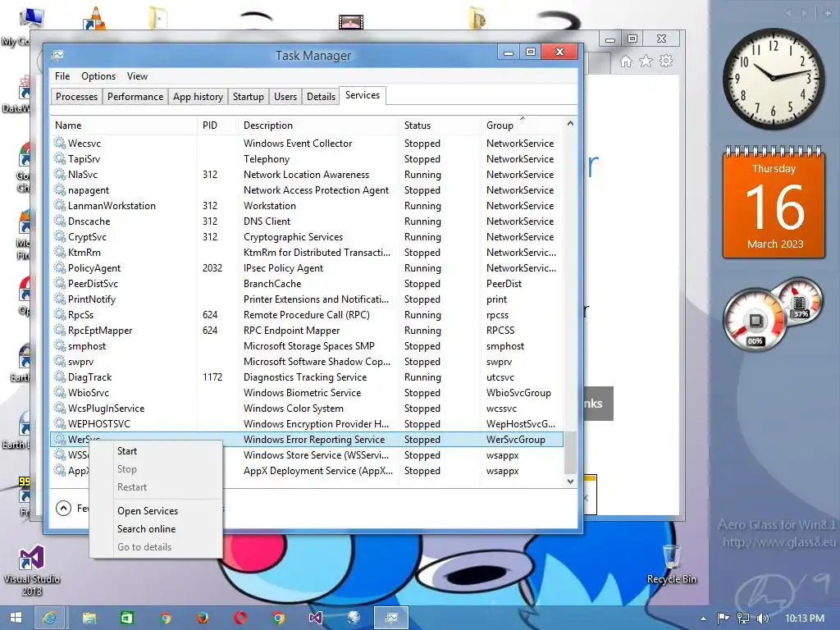Open the Options menu
Screen dimensions: 840x630
(98, 76)
